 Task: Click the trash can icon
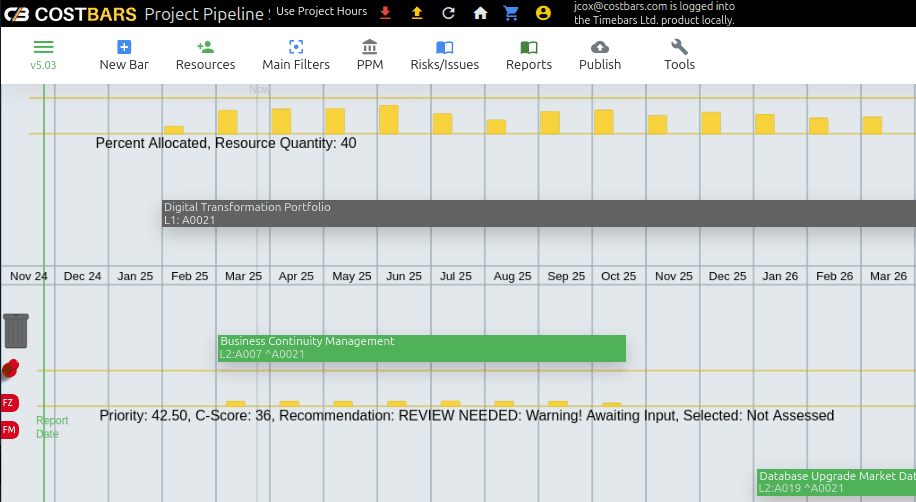click(16, 331)
